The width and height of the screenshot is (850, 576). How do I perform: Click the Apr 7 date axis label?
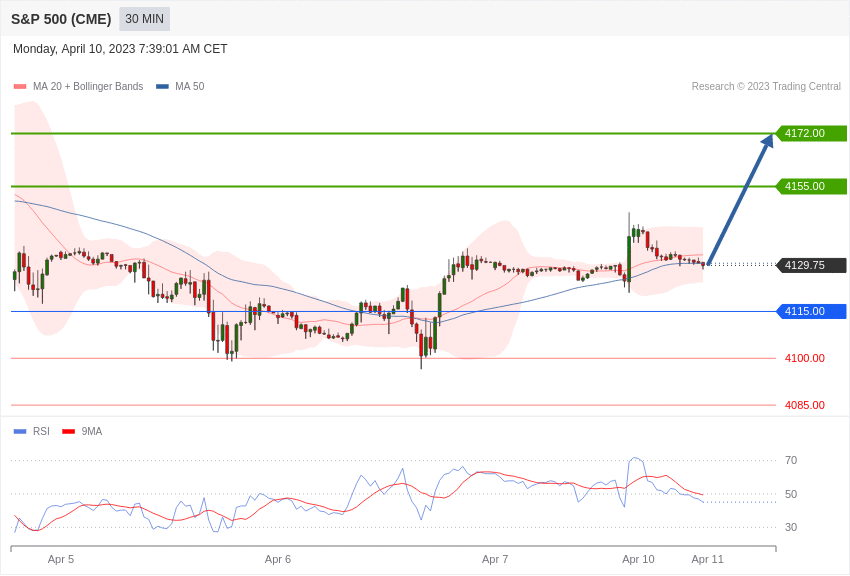tap(495, 559)
